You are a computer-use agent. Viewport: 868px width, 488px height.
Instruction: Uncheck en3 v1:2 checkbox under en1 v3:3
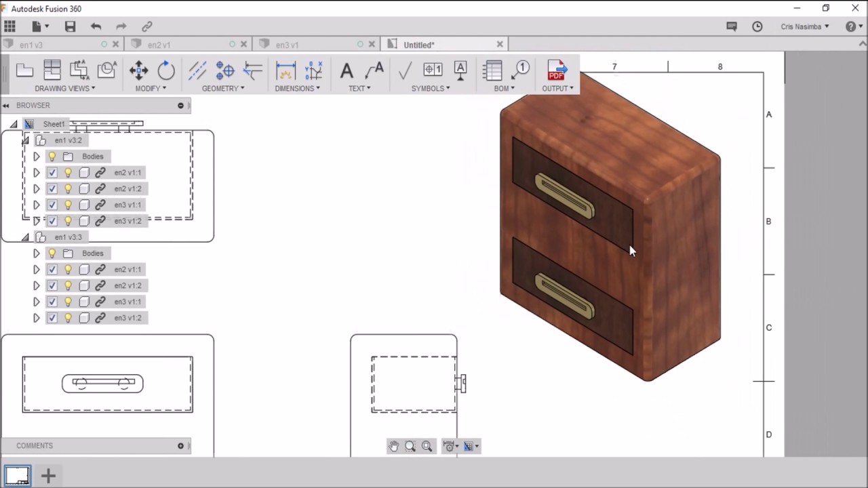tap(52, 318)
